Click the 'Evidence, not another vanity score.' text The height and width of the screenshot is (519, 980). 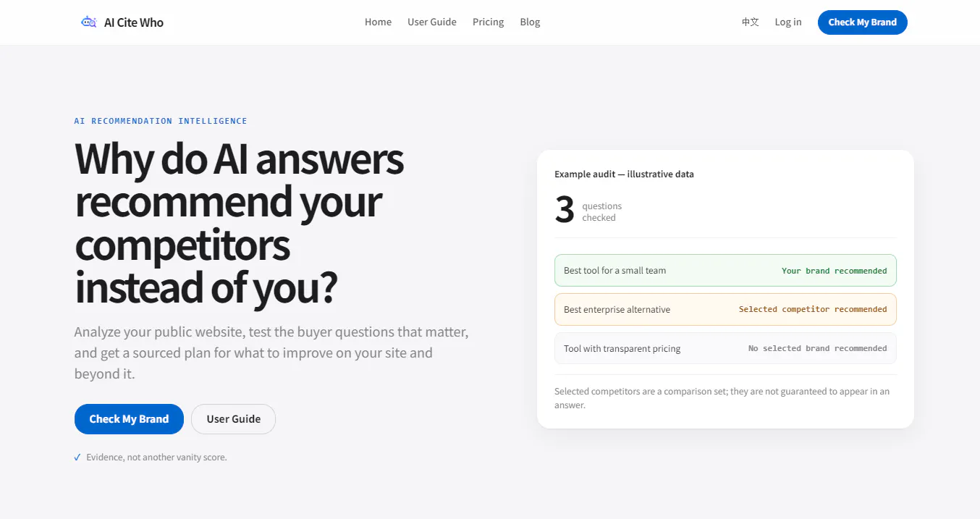coord(156,457)
